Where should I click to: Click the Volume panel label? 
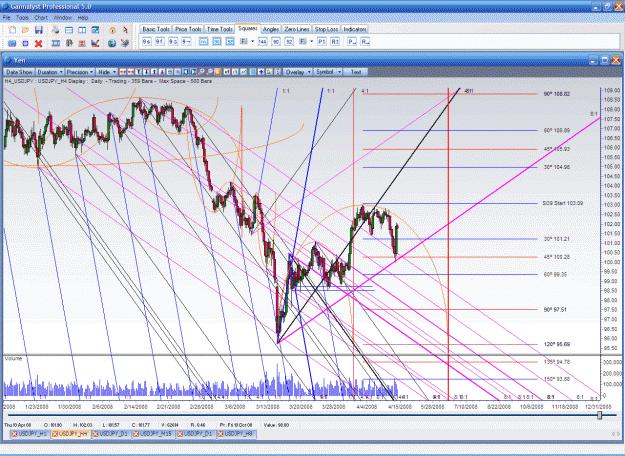13,359
